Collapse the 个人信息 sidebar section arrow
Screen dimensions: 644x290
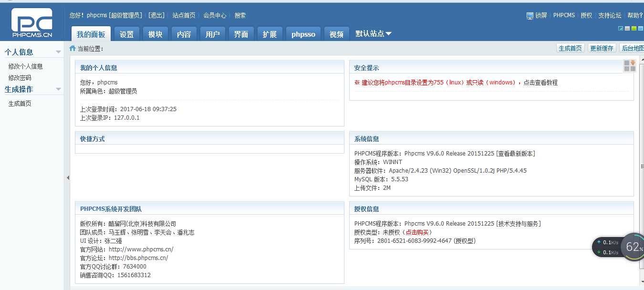[x=58, y=52]
